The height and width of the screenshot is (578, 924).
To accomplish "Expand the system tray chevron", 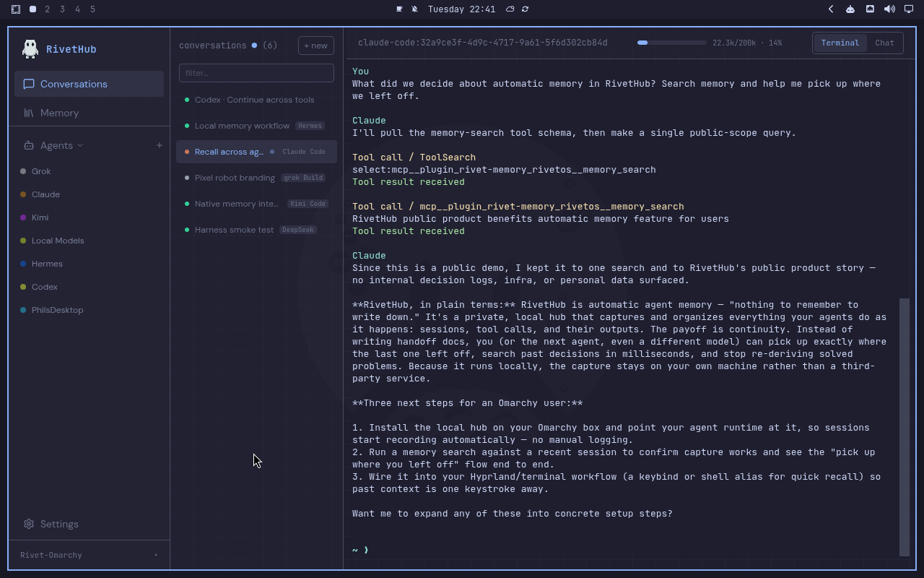I will click(x=831, y=9).
